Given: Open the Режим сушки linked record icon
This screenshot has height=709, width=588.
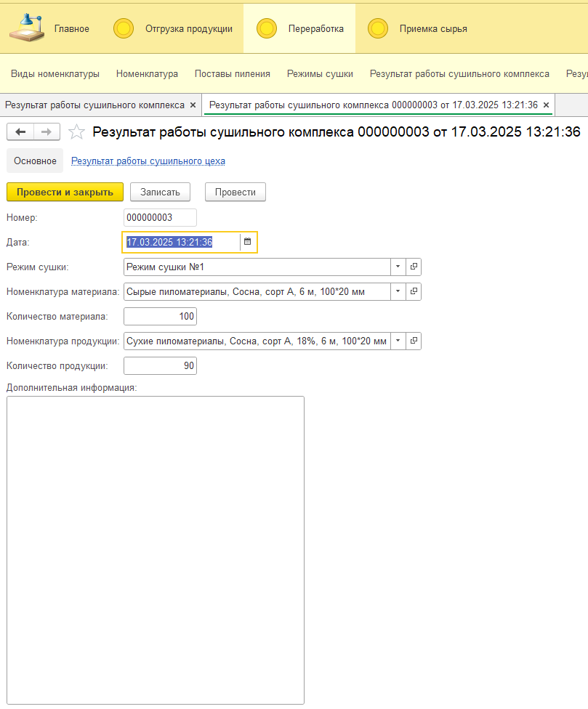Looking at the screenshot, I should click(414, 267).
